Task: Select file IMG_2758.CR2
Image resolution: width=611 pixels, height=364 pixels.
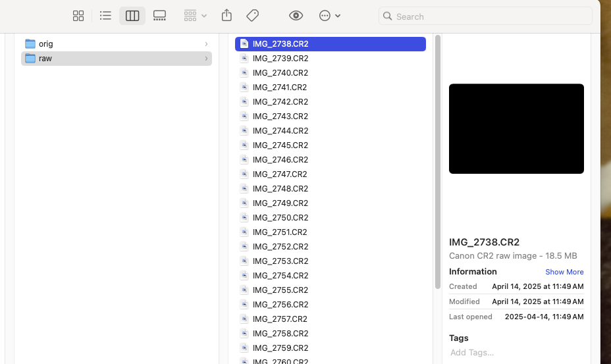Action: pos(330,334)
